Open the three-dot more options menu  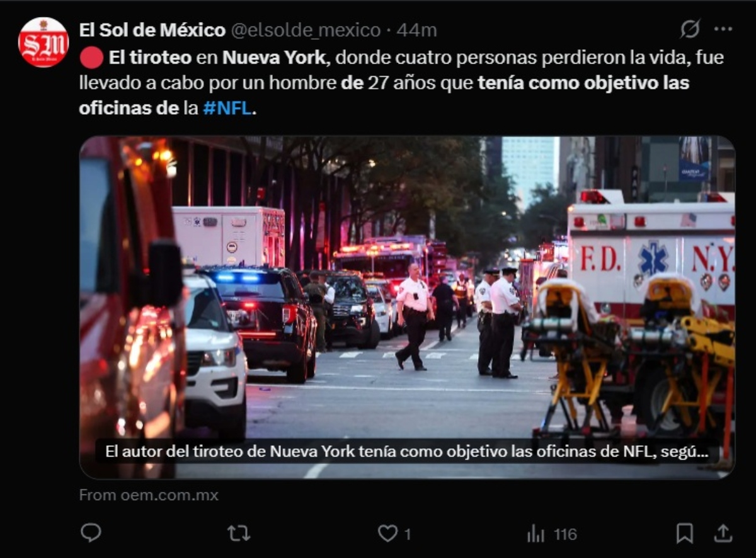tap(723, 29)
